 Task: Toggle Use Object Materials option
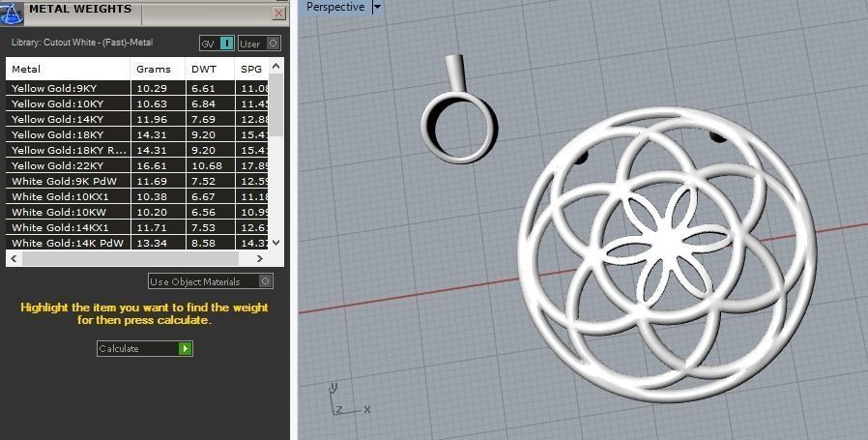point(211,281)
